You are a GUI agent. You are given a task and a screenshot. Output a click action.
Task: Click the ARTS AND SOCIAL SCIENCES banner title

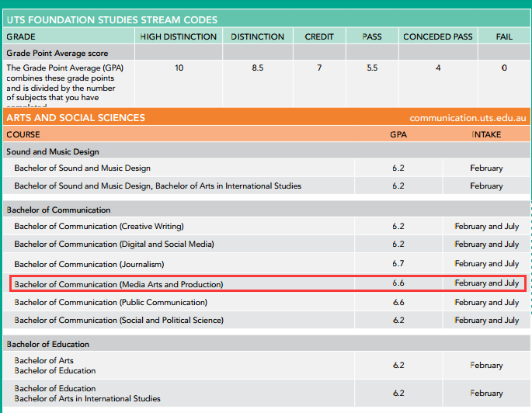point(75,118)
